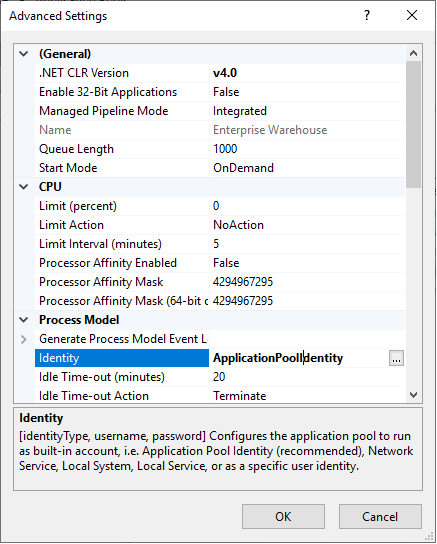Screen dimensions: 437x544
Task: Click the OnDemand start mode value
Action: pyautogui.click(x=307, y=168)
